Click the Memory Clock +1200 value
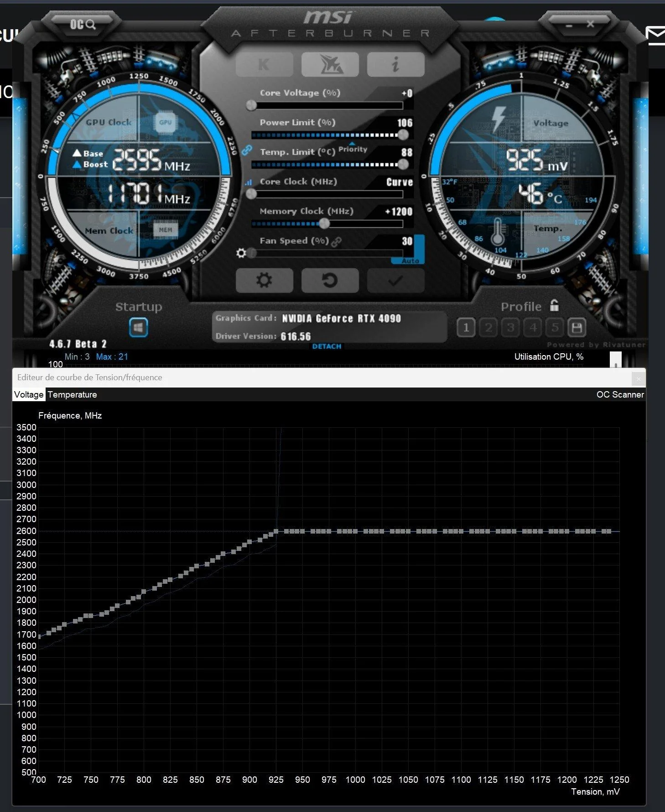665x812 pixels. click(399, 212)
